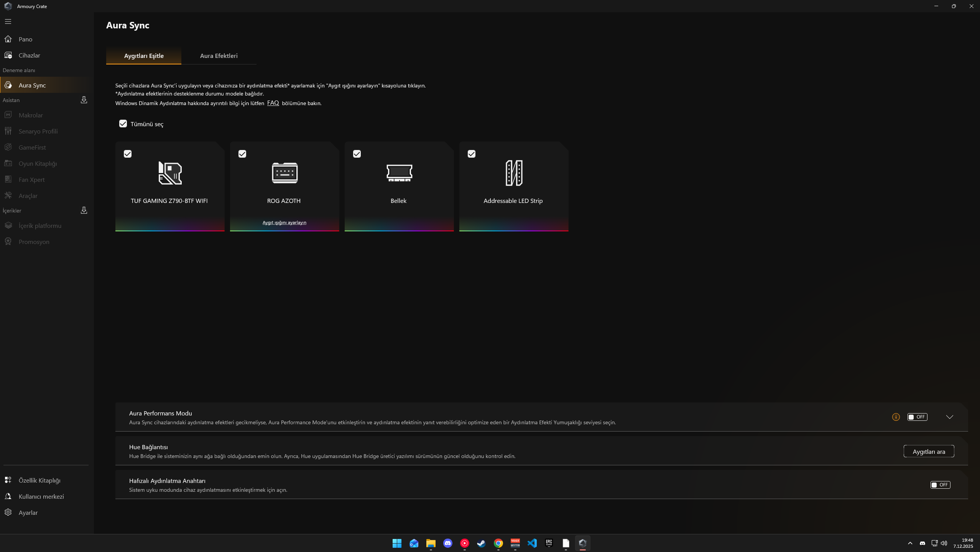The width and height of the screenshot is (980, 552).
Task: Expand the Aura Performans Modu section chevron
Action: pos(950,417)
